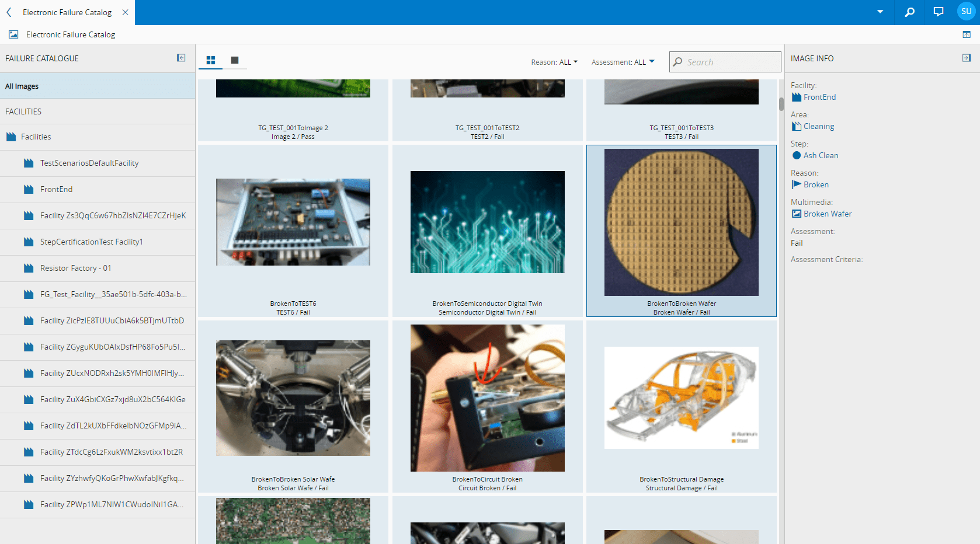Select the Facility ZGyguKUbOAIx entry

tap(98, 347)
